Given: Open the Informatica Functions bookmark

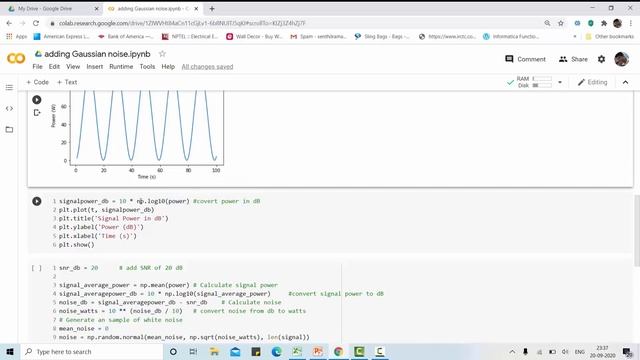Looking at the screenshot, I should (511, 36).
